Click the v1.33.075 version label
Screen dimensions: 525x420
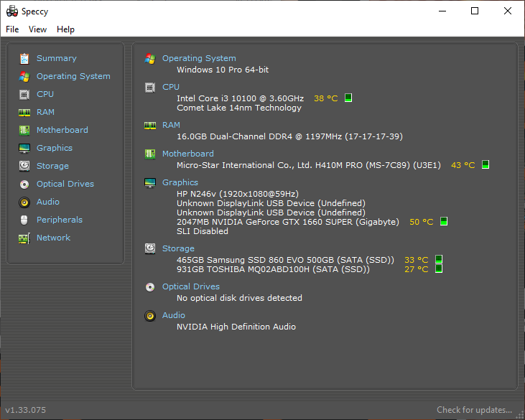click(25, 410)
